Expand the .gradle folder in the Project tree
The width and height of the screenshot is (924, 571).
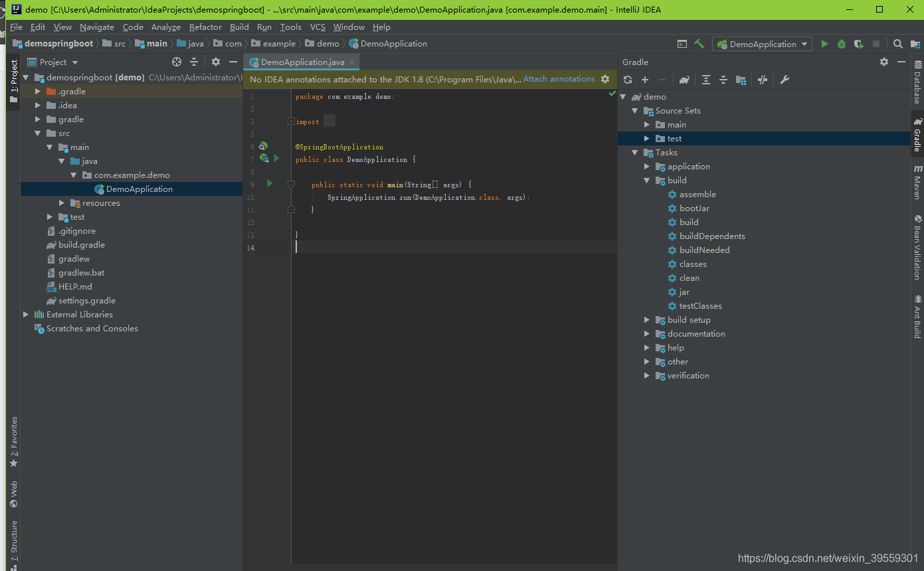39,92
